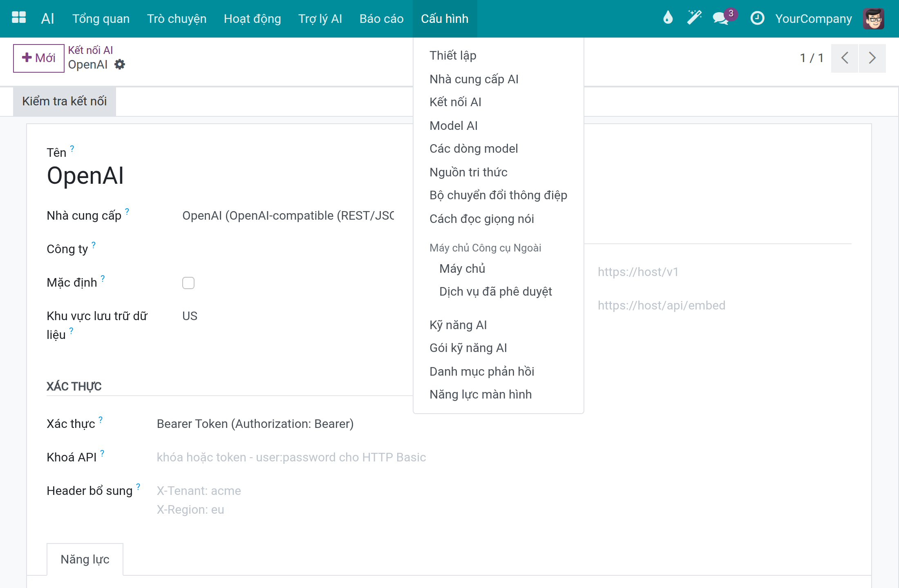Show help tooltip for Khoá API
Image resolution: width=899 pixels, height=588 pixels.
click(102, 453)
